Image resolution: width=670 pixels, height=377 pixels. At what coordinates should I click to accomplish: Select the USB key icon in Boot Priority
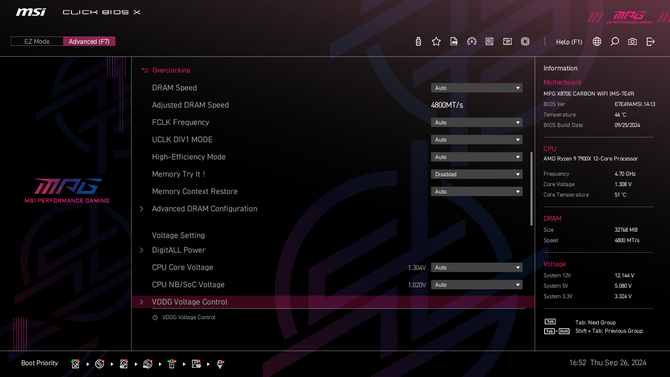[x=172, y=364]
